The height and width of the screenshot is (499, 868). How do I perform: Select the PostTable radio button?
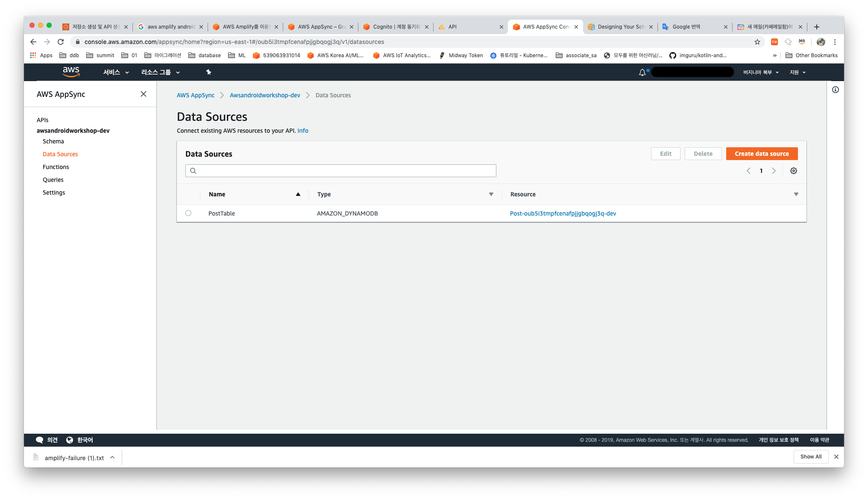pos(188,213)
